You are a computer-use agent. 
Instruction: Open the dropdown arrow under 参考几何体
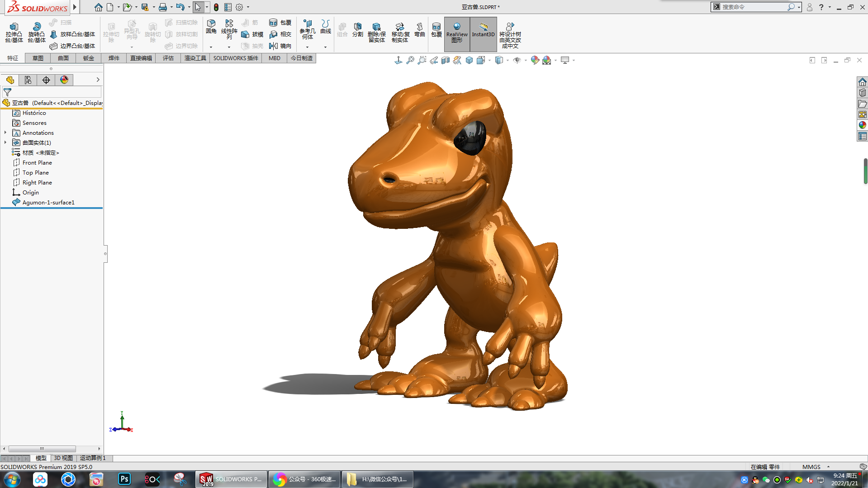[307, 47]
